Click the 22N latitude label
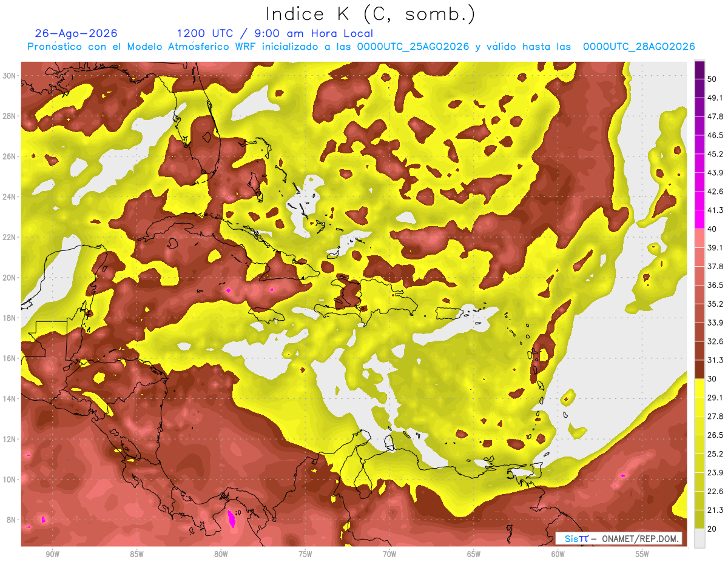 click(9, 237)
